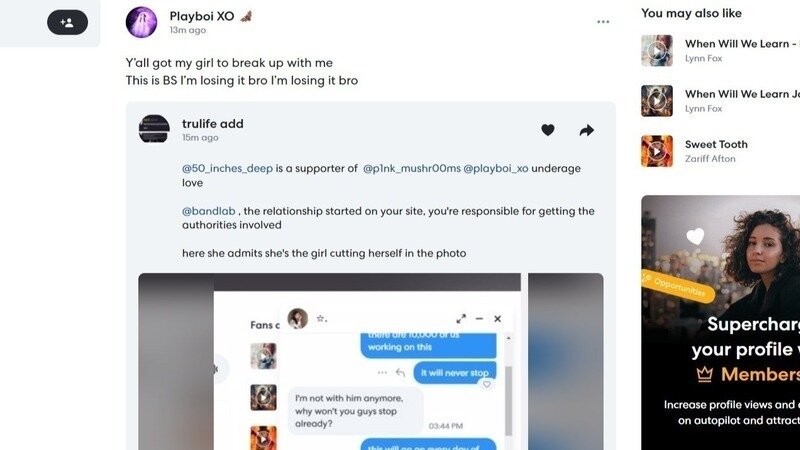
Task: Click the Membership promotion banner
Action: 720,322
